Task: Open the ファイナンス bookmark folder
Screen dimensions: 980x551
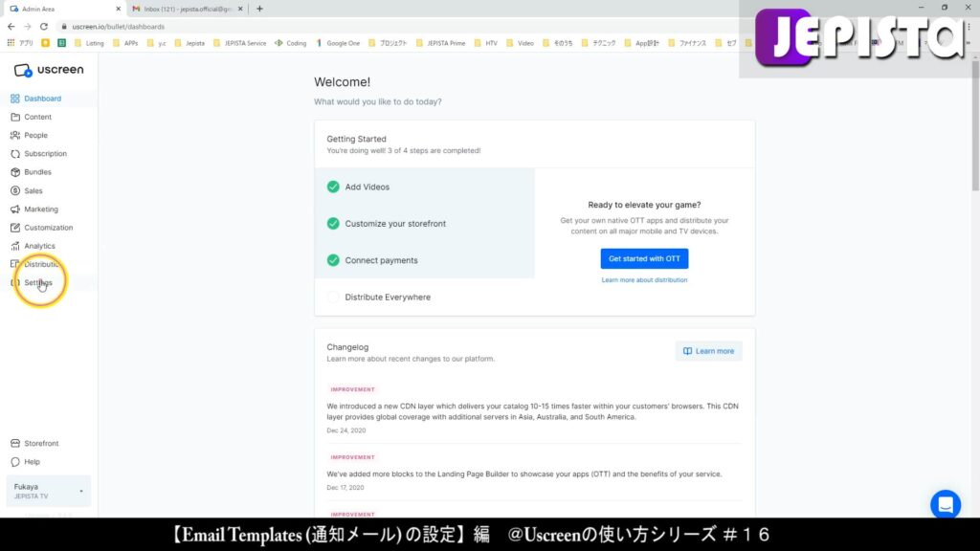Action: 687,43
